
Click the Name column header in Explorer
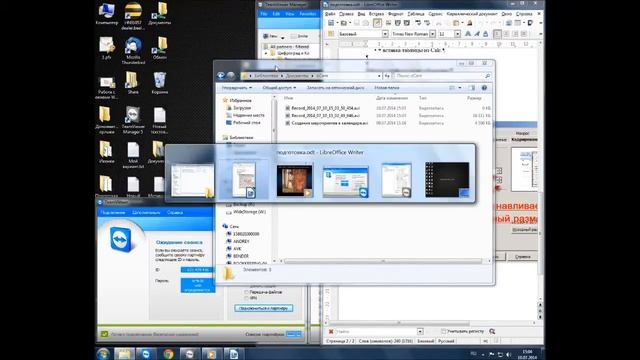coord(288,98)
